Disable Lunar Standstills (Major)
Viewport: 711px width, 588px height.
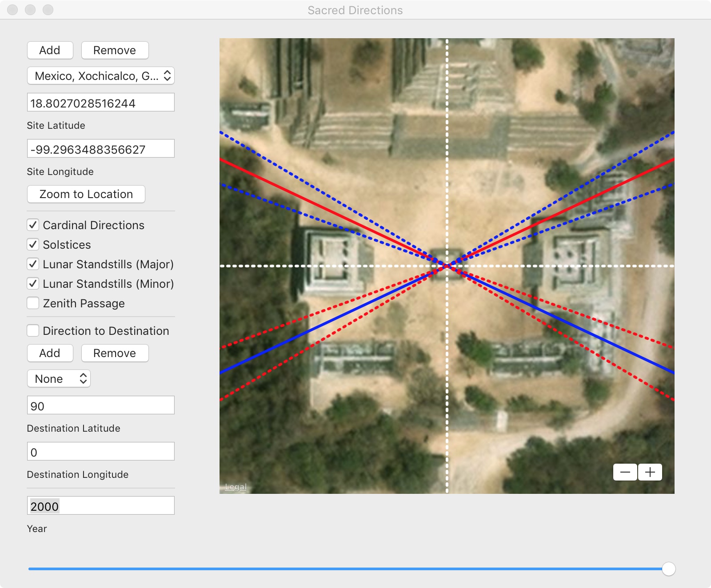(x=33, y=264)
